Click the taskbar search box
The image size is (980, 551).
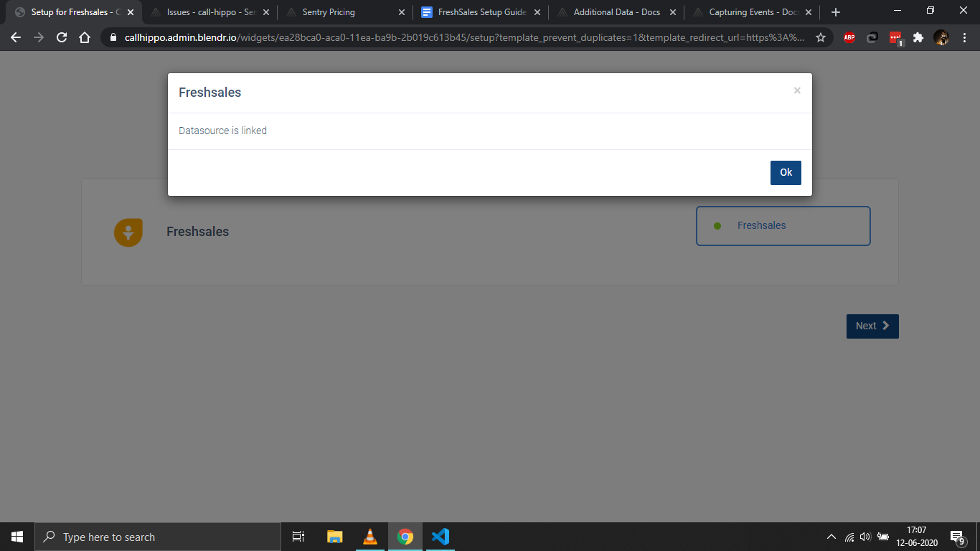tap(158, 537)
